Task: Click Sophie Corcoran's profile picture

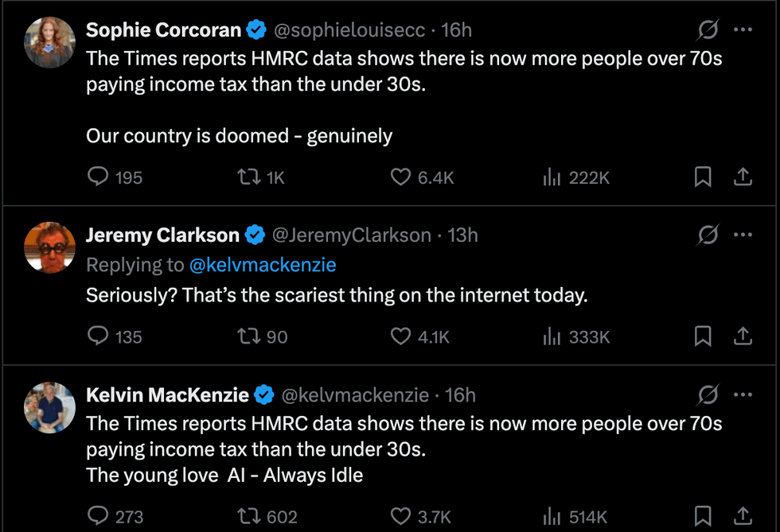Action: 50,41
